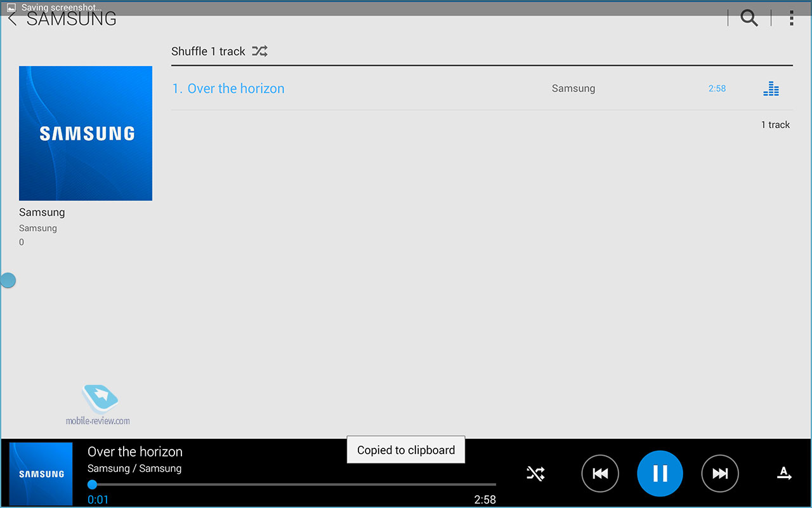Skip to the next track
This screenshot has height=508, width=812.
coord(720,473)
